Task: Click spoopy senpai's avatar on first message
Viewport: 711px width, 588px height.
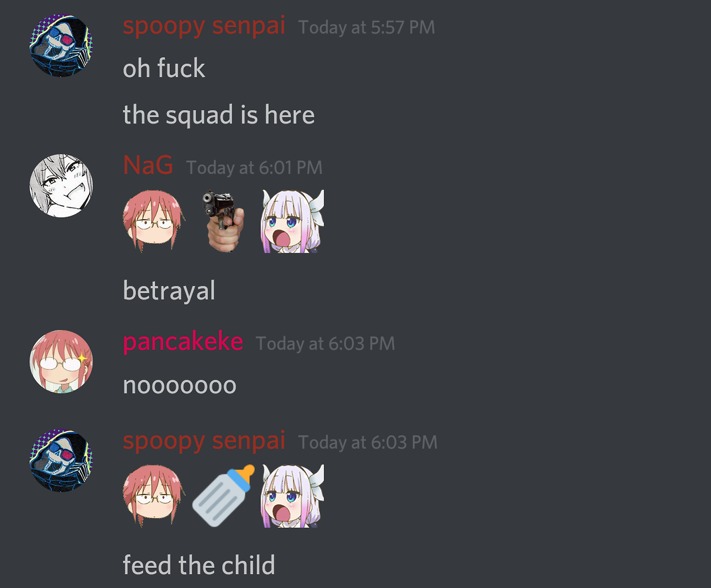Action: 61,46
